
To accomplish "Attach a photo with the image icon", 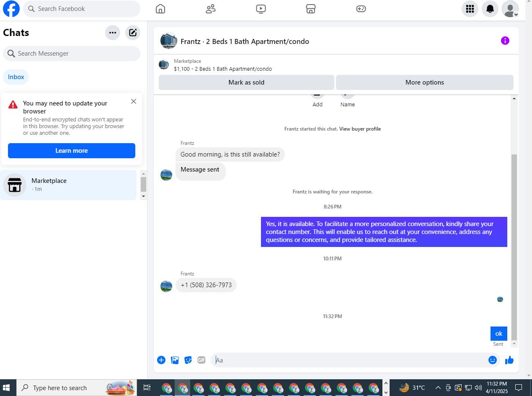I will tap(175, 360).
